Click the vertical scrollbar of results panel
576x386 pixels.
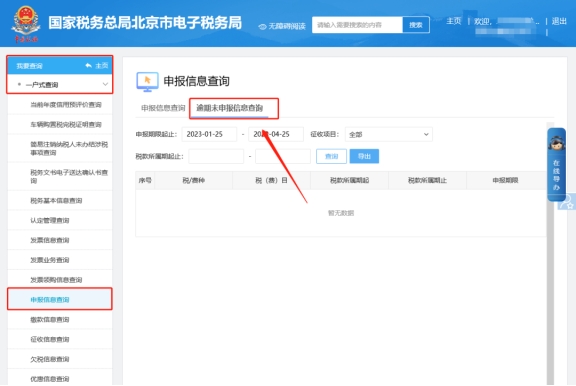pyautogui.click(x=550, y=253)
